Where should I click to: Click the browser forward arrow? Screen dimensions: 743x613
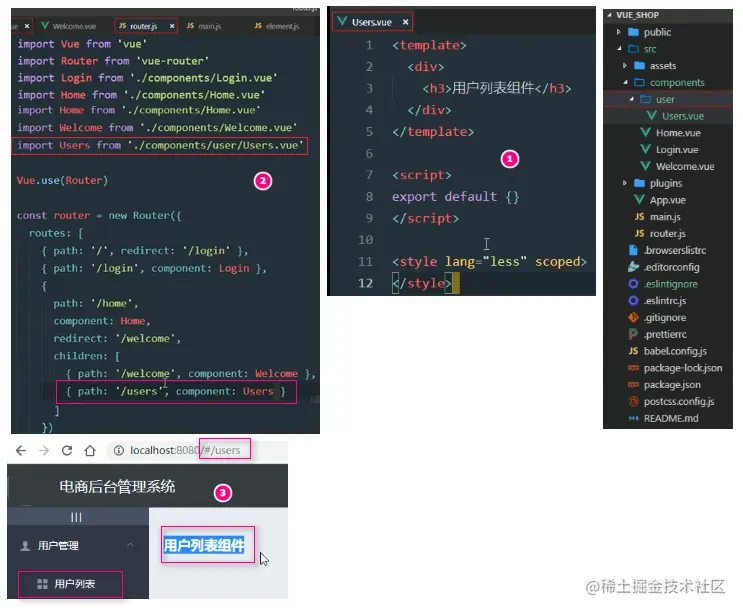(44, 451)
